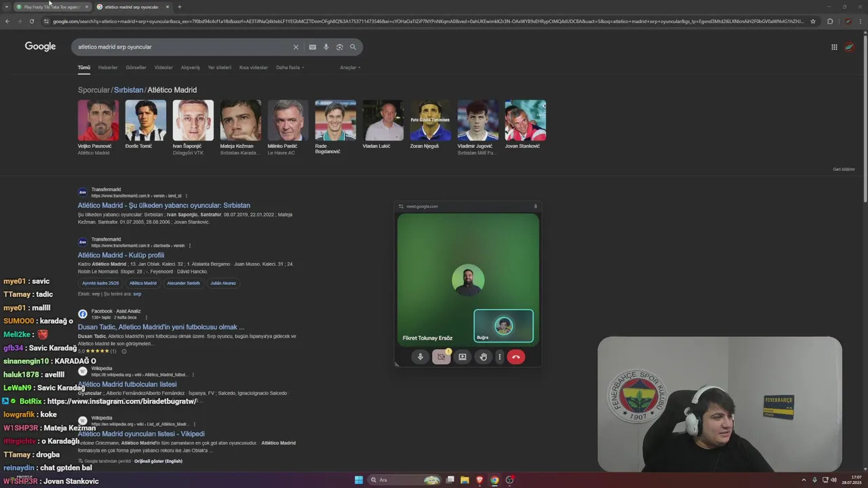The width and height of the screenshot is (868, 488).
Task: Open the volume control in system tray
Action: (x=834, y=480)
